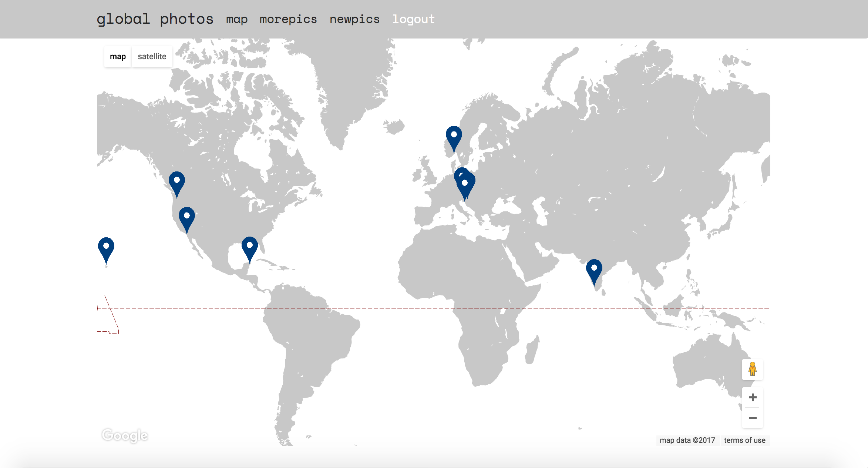
Task: Click the Pacific Northwest map pin
Action: click(x=177, y=184)
